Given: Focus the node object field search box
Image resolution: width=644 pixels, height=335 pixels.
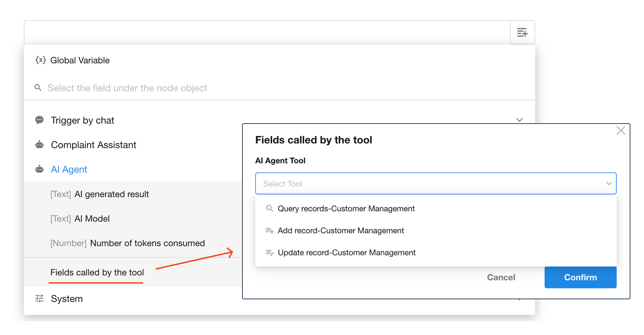Looking at the screenshot, I should (x=127, y=88).
